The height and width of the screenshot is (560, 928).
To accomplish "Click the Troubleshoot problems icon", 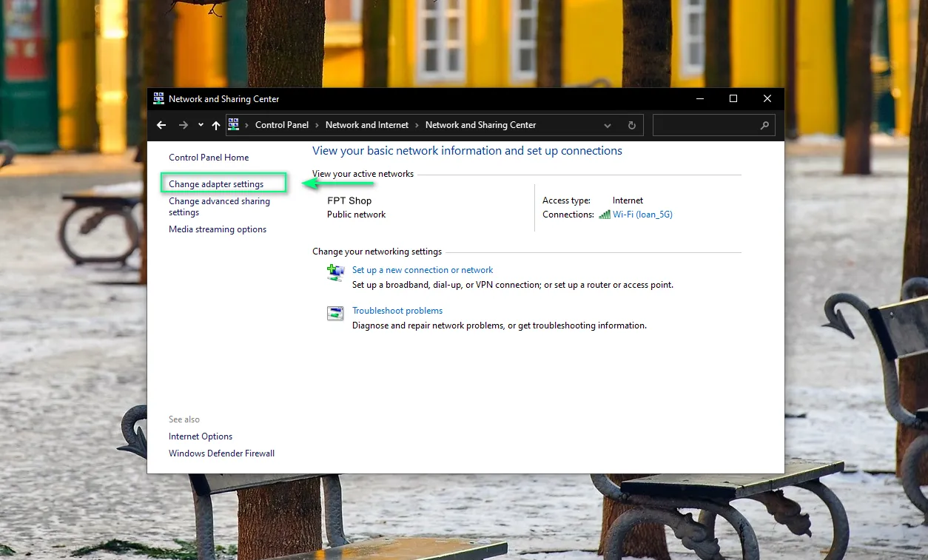I will click(x=336, y=313).
